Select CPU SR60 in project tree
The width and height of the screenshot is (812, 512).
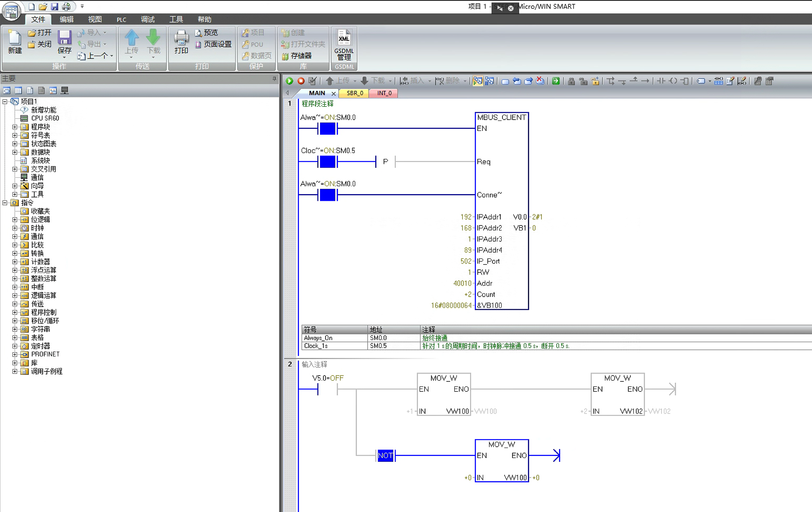(45, 118)
